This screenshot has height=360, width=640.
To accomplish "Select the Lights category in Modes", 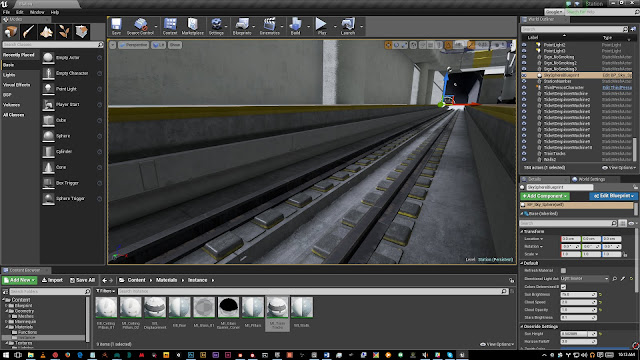I will (9, 75).
